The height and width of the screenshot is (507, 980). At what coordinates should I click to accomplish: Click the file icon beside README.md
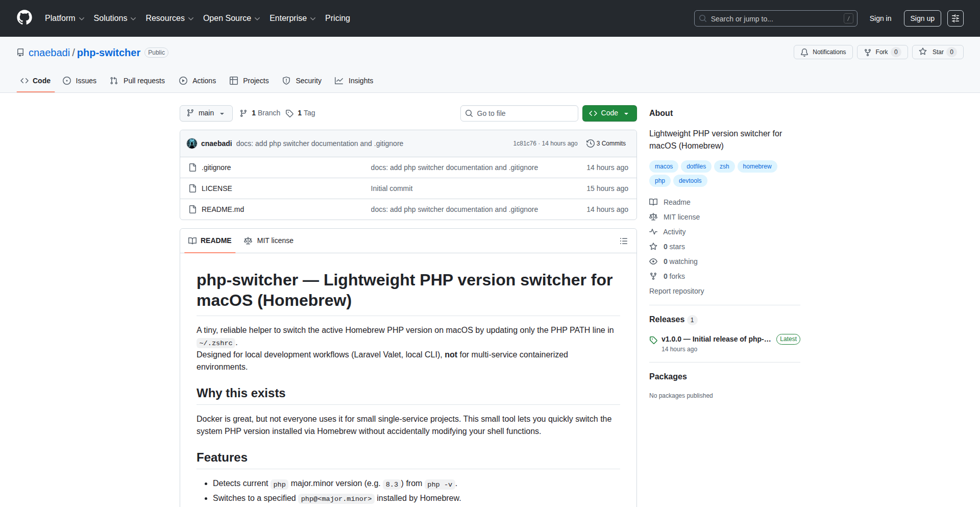(192, 209)
